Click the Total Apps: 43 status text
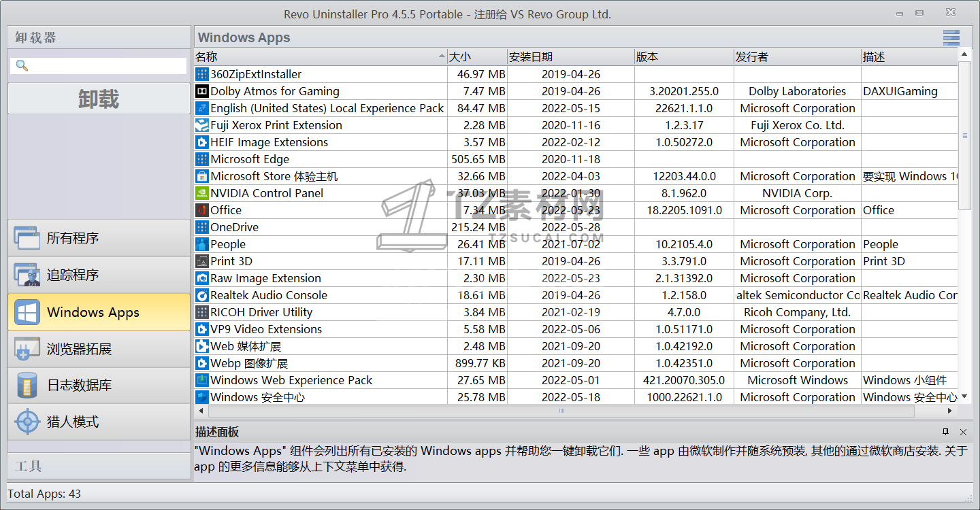980x510 pixels. point(44,494)
